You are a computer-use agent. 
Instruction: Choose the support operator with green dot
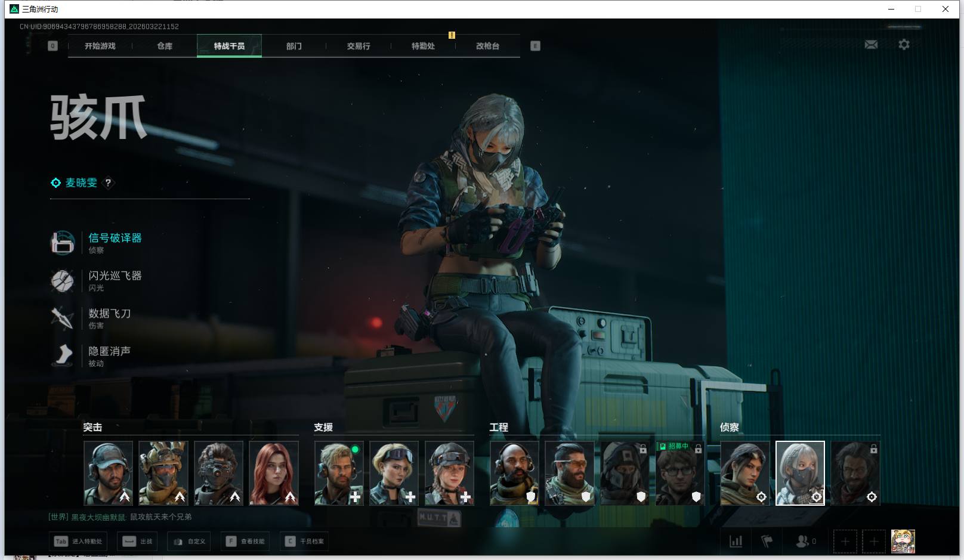[x=339, y=473]
